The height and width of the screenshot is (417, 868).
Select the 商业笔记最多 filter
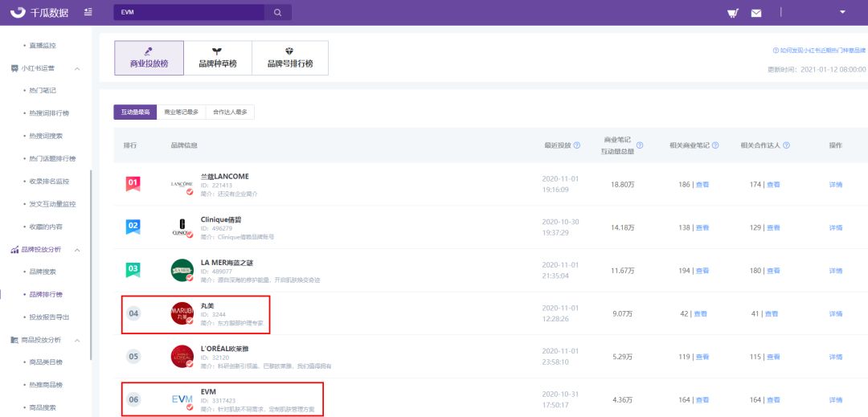(x=181, y=112)
